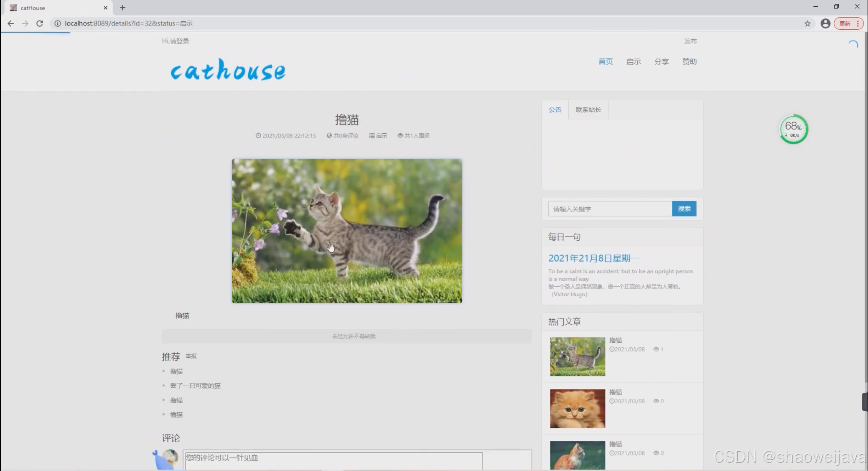Reload the page with refresh icon
Screen dimensions: 868x471
(40, 23)
